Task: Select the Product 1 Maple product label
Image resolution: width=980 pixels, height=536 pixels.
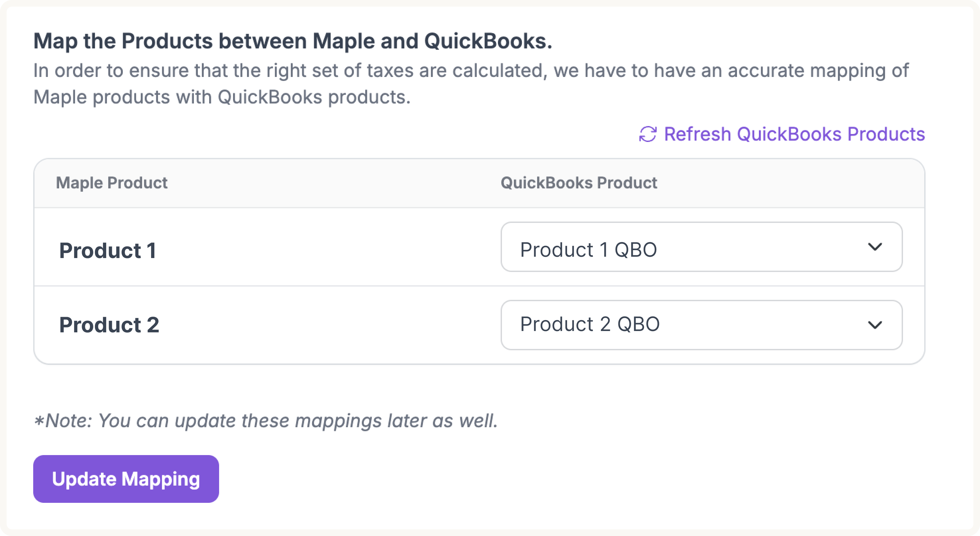Action: (108, 250)
